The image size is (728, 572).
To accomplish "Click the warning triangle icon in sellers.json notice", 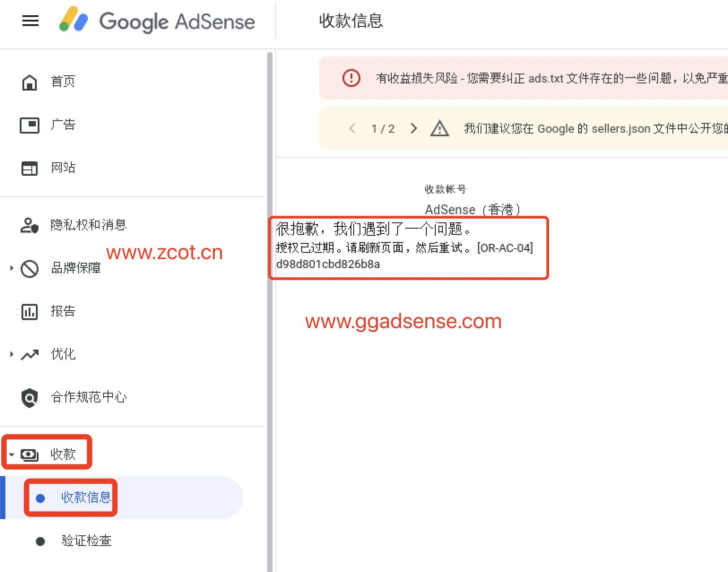I will coord(440,128).
